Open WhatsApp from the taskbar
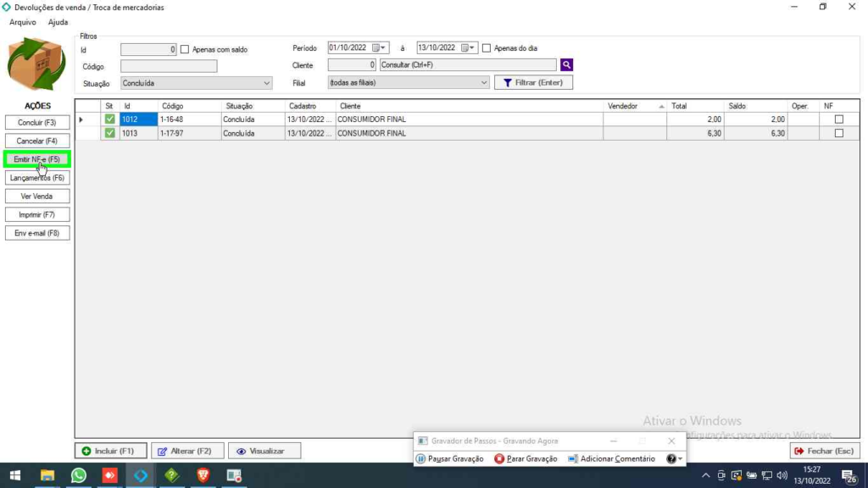The width and height of the screenshot is (868, 488). (x=79, y=475)
